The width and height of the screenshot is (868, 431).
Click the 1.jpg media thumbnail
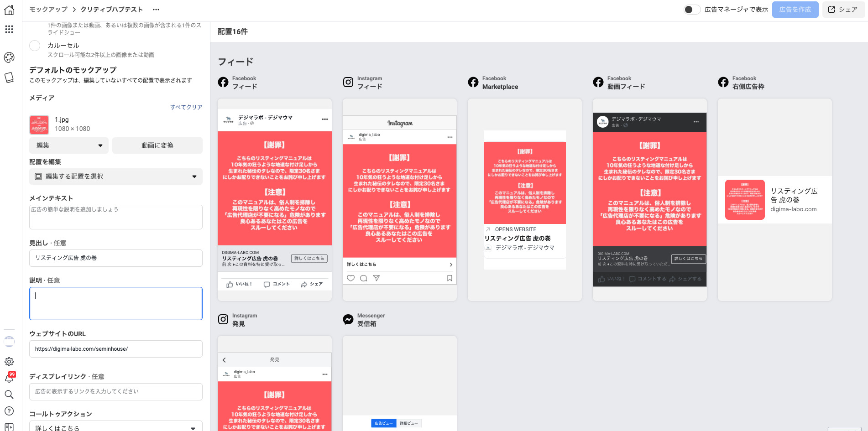coord(39,125)
